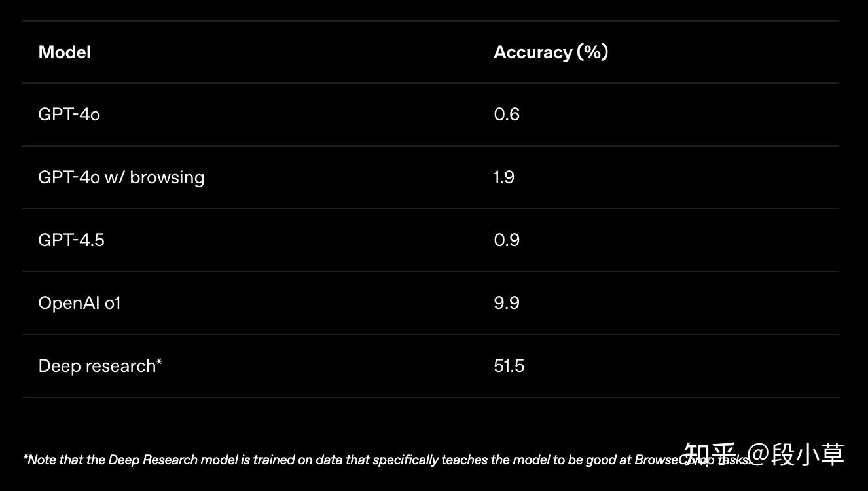Select the Deep research* model cell
The width and height of the screenshot is (868, 491).
99,366
